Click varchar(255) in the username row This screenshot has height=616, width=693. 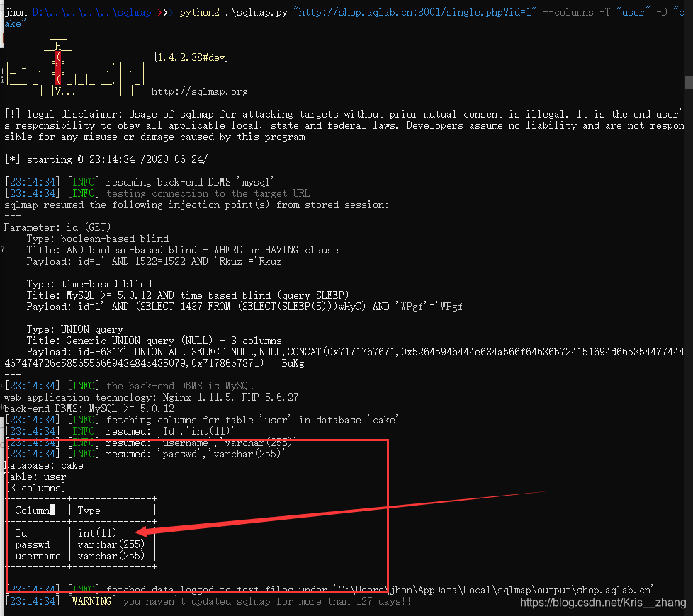coord(111,556)
